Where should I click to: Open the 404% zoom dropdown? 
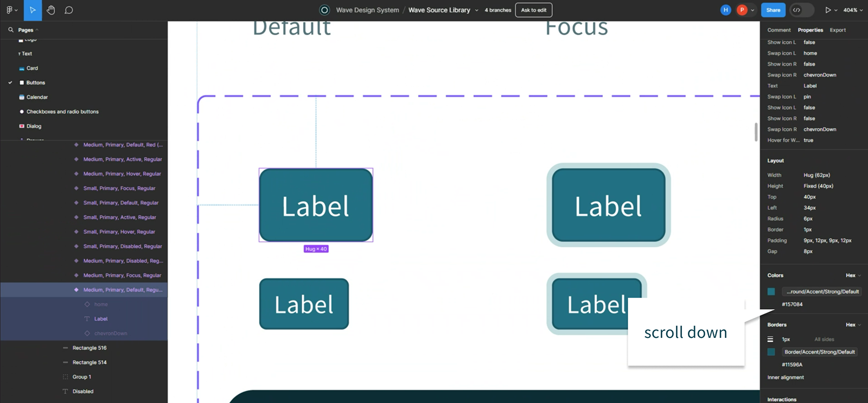pos(853,10)
